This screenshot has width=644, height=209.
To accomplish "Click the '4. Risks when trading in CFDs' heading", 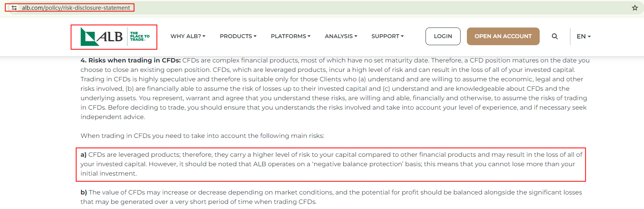I will (x=130, y=60).
